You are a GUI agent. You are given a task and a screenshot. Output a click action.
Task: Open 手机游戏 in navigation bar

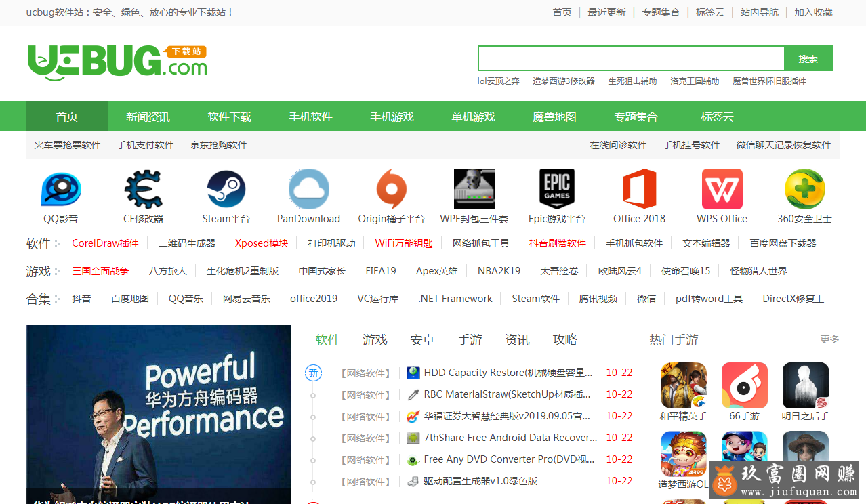[x=392, y=117]
